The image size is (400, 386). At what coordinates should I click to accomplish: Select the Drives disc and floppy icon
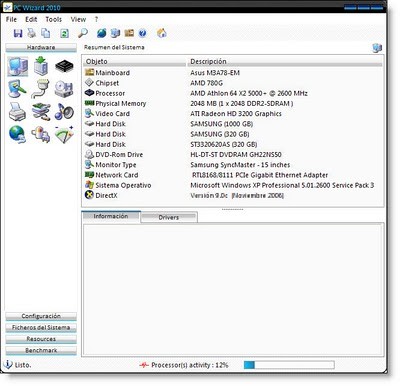[x=64, y=89]
